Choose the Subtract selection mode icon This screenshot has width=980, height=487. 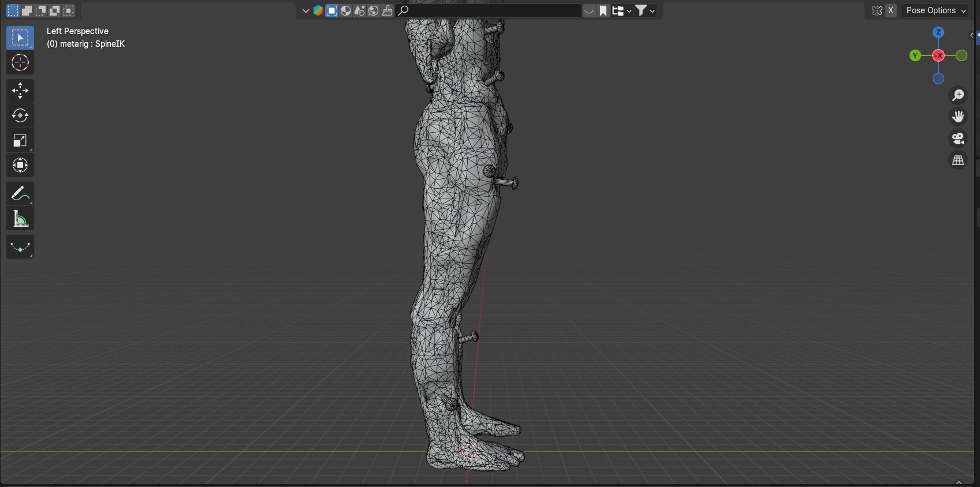(40, 10)
